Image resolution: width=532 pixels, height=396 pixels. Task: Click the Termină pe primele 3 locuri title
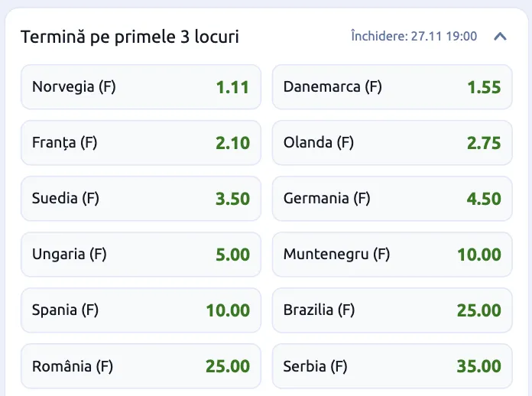pyautogui.click(x=129, y=37)
